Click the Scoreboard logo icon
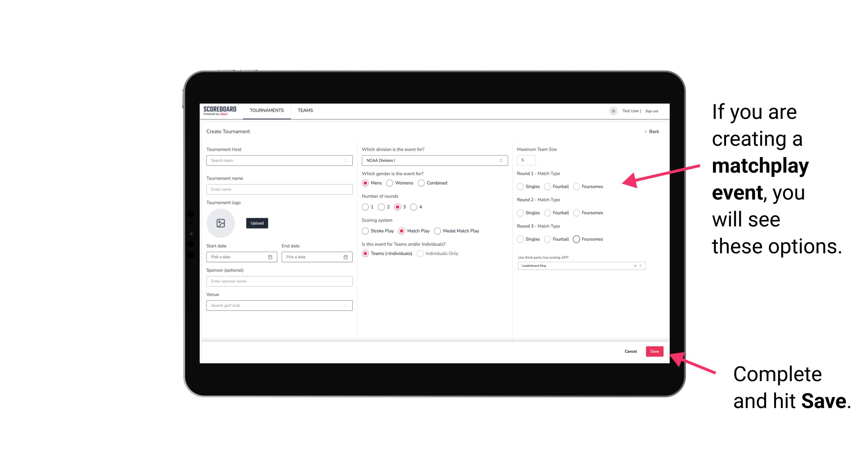The height and width of the screenshot is (467, 868). coord(220,110)
